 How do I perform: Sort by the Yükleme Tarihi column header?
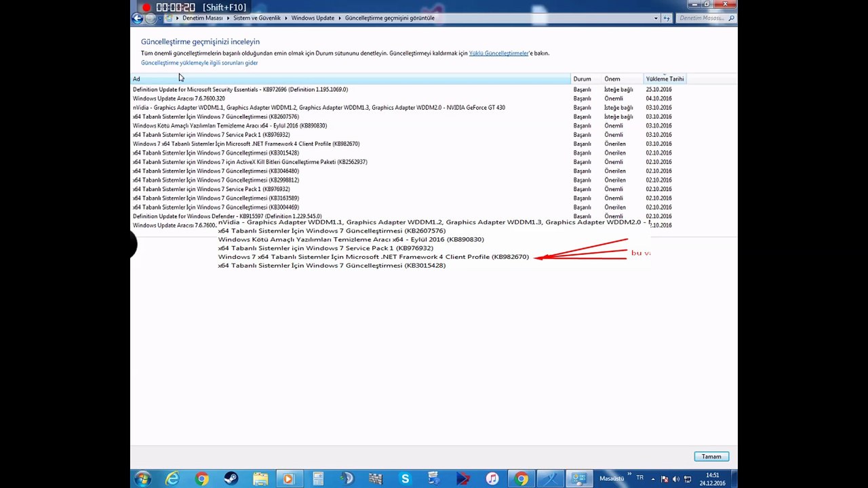[x=665, y=79]
